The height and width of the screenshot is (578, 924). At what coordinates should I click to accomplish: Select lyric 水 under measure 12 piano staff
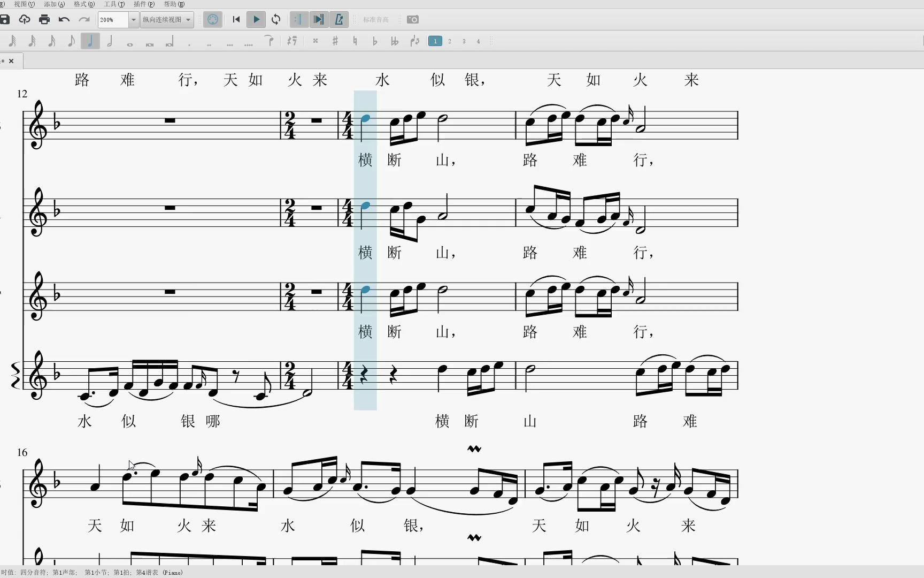[84, 421]
